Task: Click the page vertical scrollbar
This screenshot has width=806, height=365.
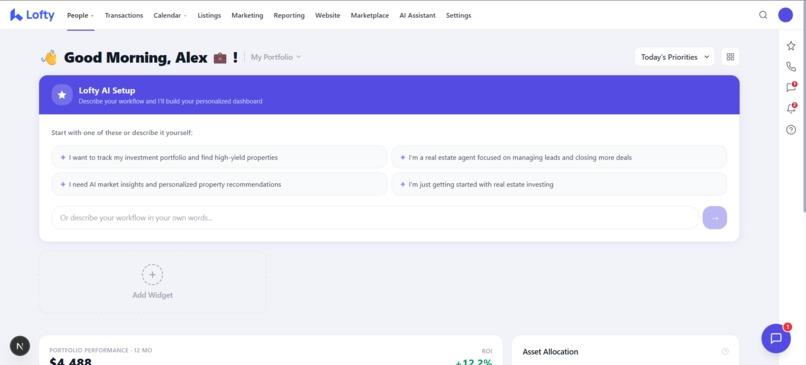Action: click(x=803, y=108)
